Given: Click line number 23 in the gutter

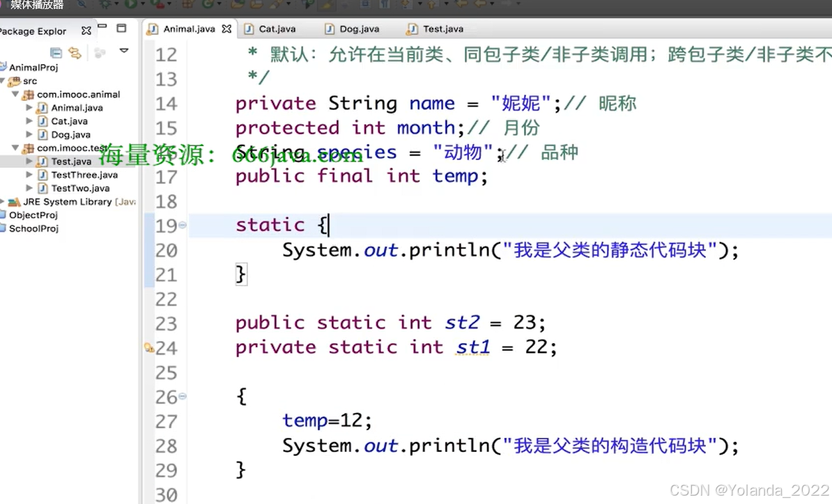Looking at the screenshot, I should pyautogui.click(x=166, y=323).
